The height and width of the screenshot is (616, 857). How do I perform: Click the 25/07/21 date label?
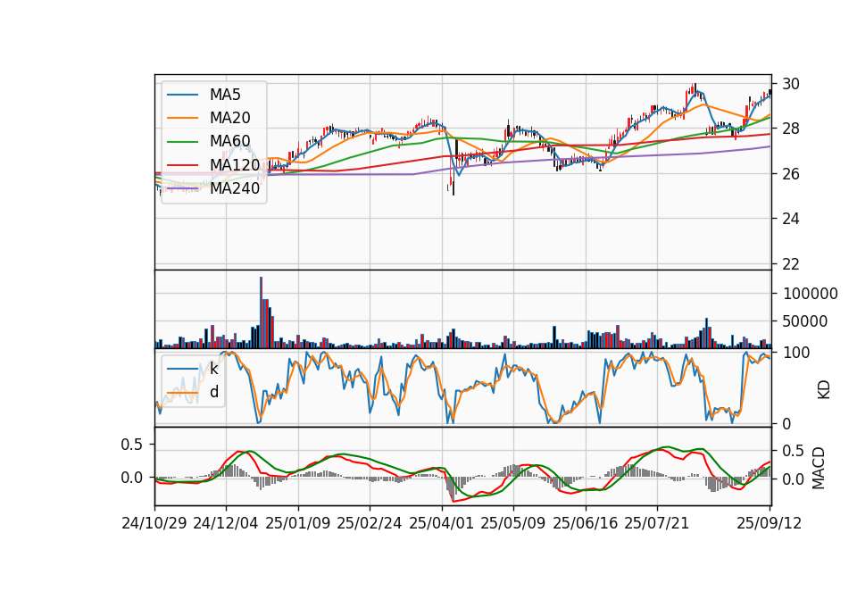(x=657, y=523)
